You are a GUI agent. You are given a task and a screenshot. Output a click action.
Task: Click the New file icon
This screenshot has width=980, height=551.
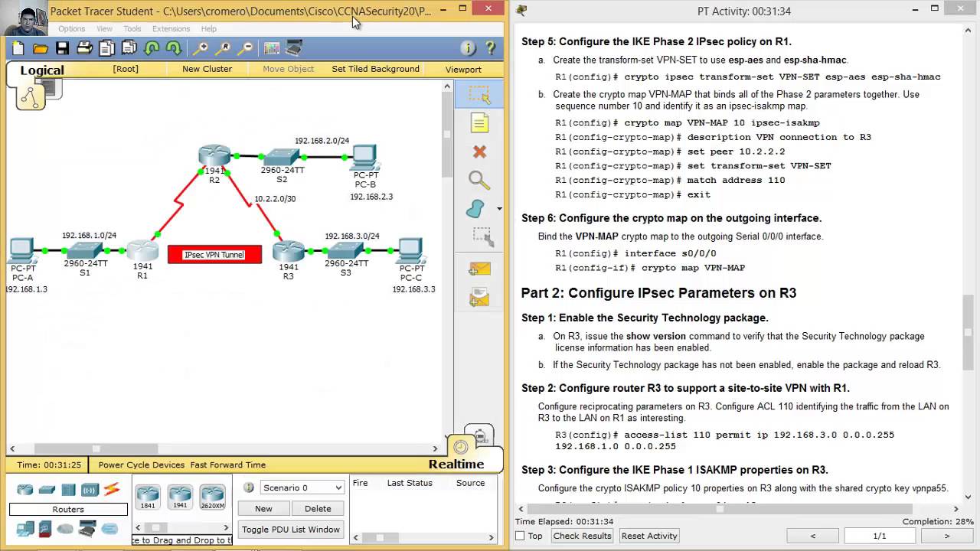click(18, 48)
